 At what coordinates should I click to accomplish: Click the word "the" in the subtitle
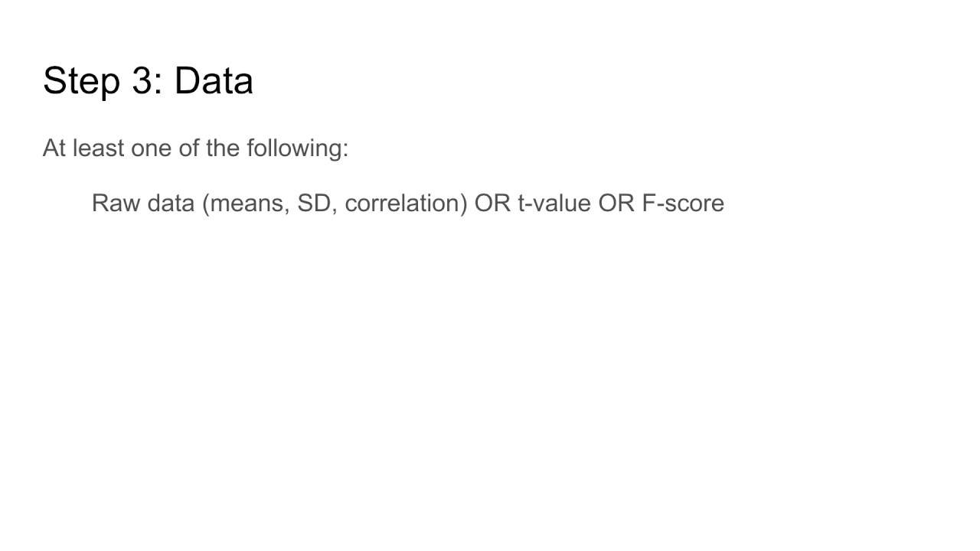point(223,148)
